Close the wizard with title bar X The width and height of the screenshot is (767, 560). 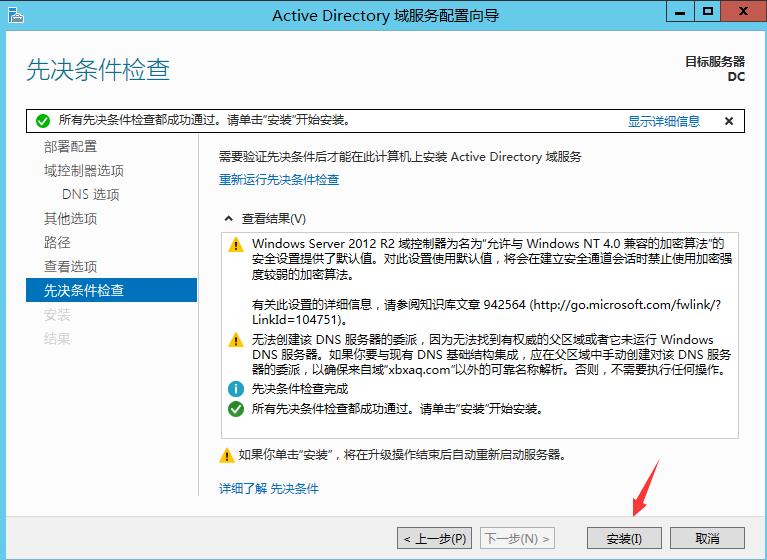pos(744,11)
